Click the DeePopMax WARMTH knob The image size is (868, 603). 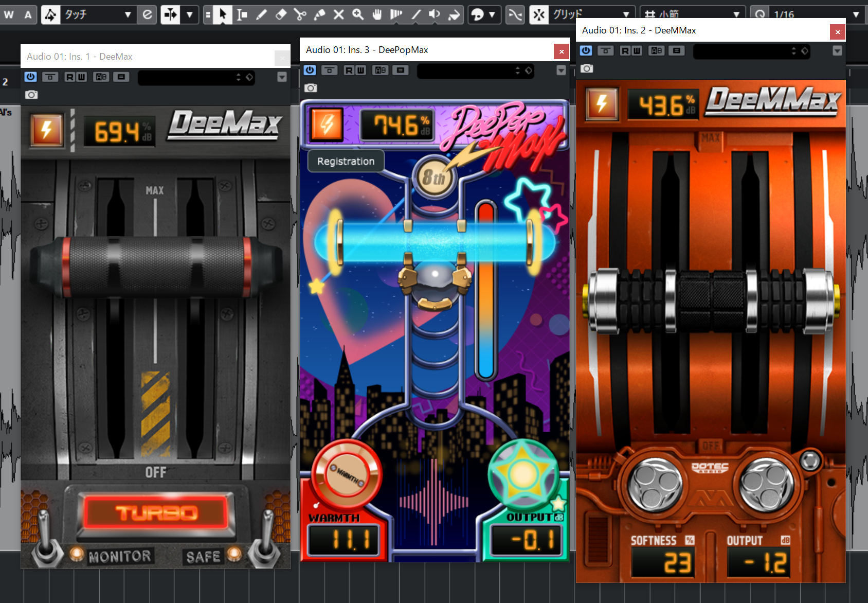pyautogui.click(x=347, y=473)
